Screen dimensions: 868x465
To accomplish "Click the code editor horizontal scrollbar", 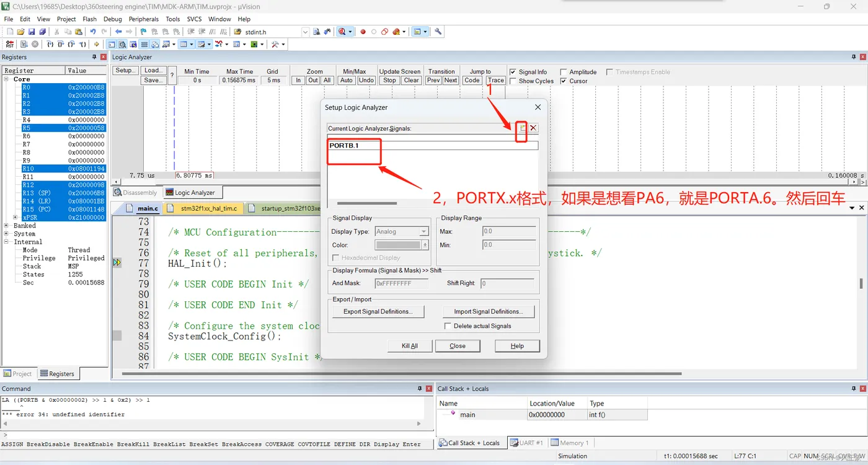I will [x=402, y=374].
